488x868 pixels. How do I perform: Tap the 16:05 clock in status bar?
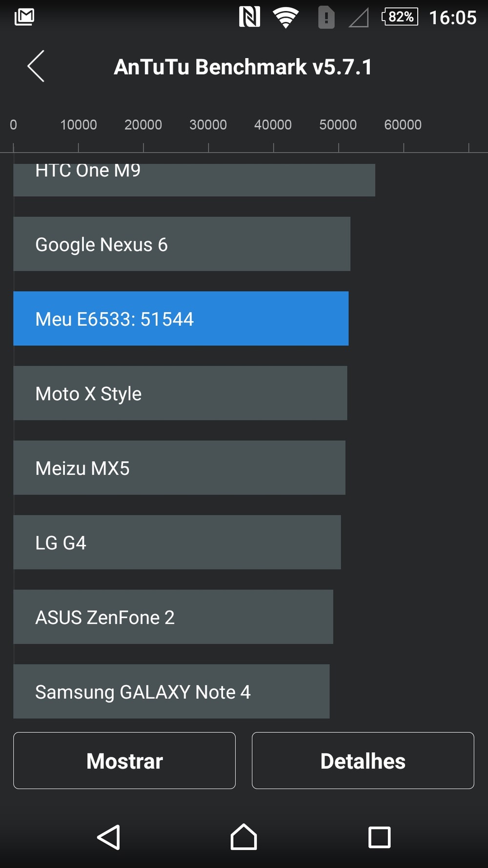pos(452,18)
